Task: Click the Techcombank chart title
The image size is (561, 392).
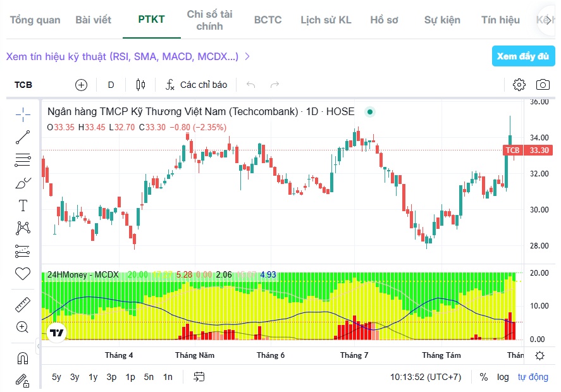Action: pos(200,111)
